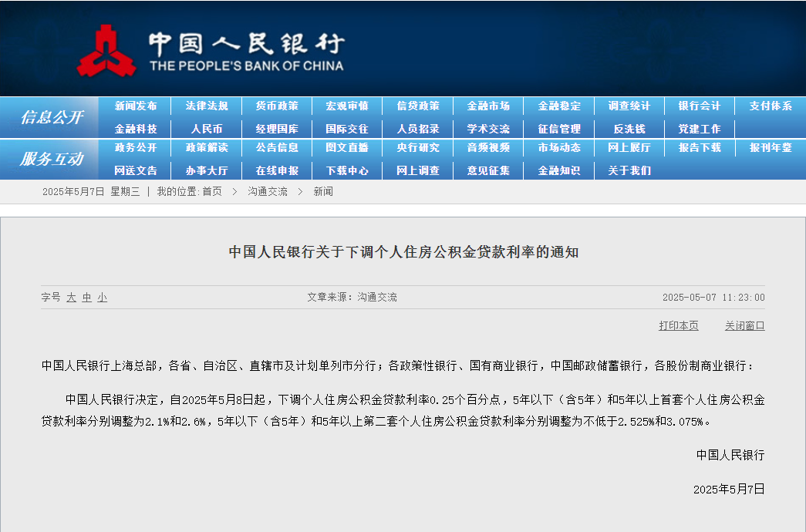Click the article title 关于下调个人住房公积金贷款利率的通知
Screen dimensions: 806x532
[403, 252]
